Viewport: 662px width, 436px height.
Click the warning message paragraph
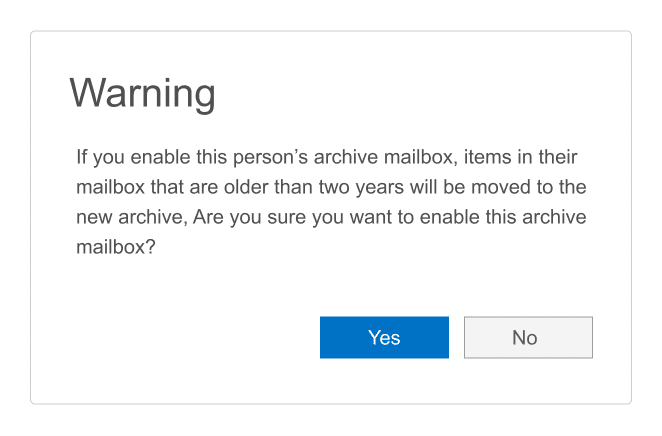330,202
